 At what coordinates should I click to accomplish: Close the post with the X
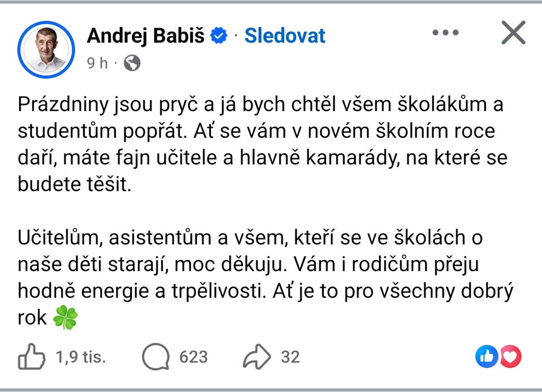click(514, 33)
